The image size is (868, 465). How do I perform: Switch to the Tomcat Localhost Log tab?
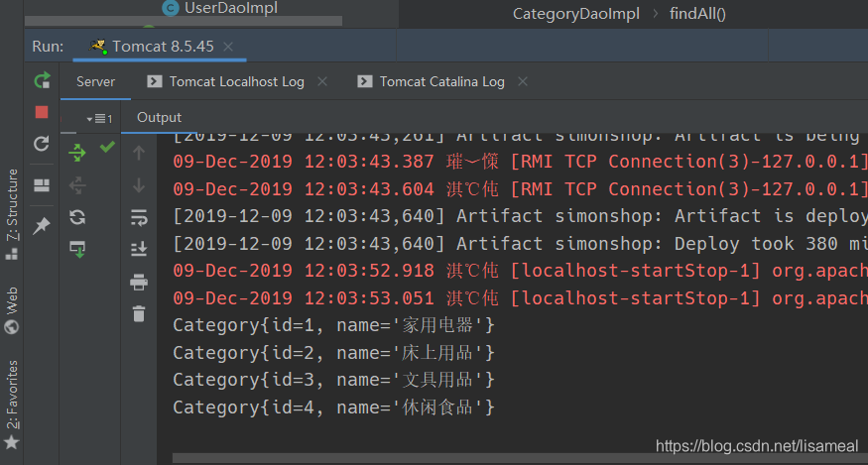(237, 82)
